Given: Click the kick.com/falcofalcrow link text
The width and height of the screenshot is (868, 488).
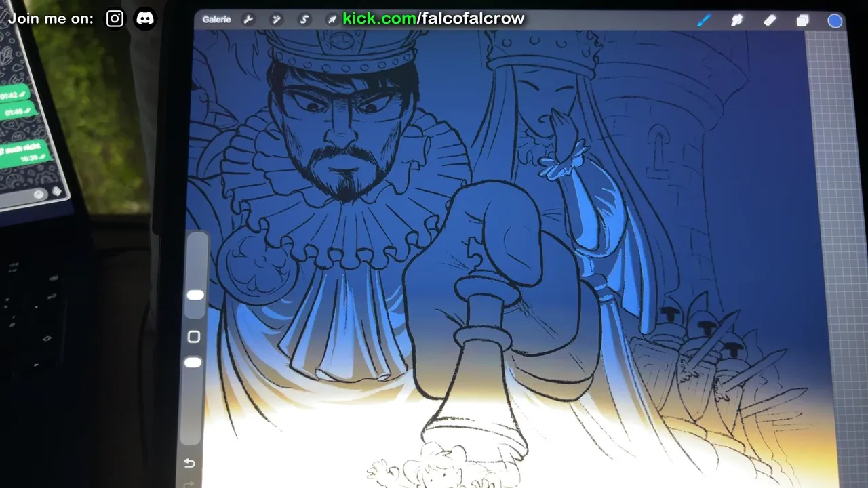Looking at the screenshot, I should pos(433,18).
